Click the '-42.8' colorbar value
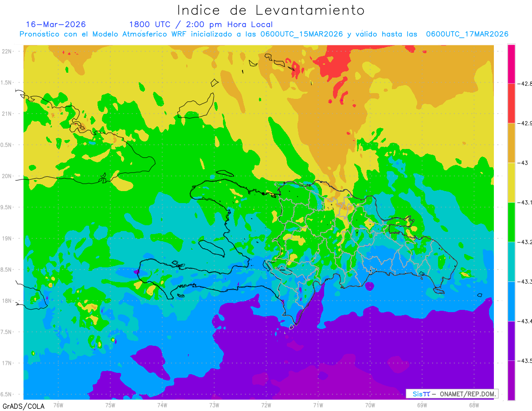 coord(524,83)
